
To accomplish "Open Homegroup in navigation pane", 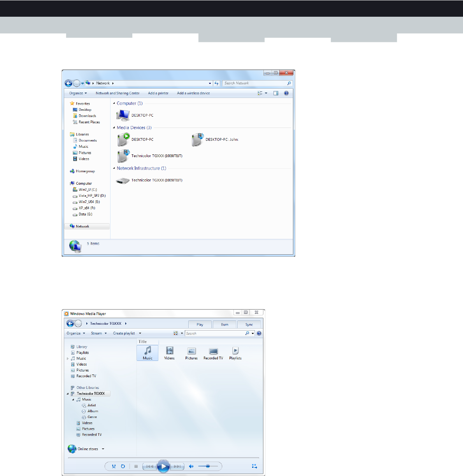I will point(82,171).
